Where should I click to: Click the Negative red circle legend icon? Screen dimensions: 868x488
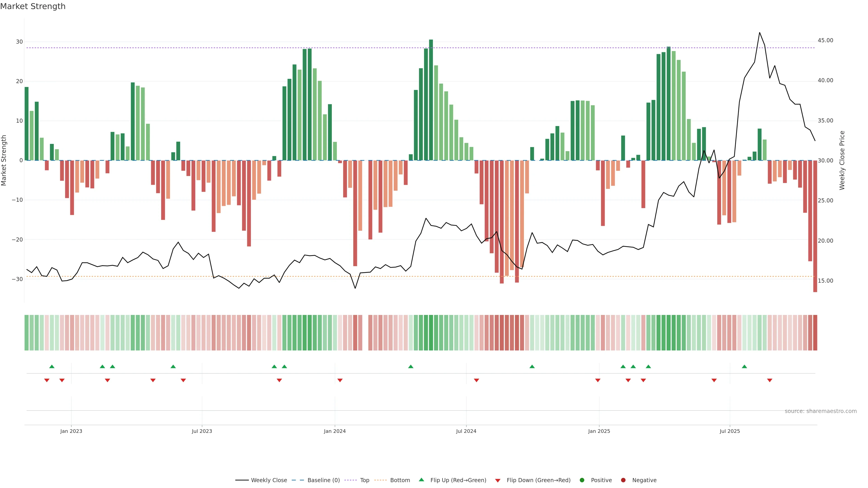tap(623, 480)
